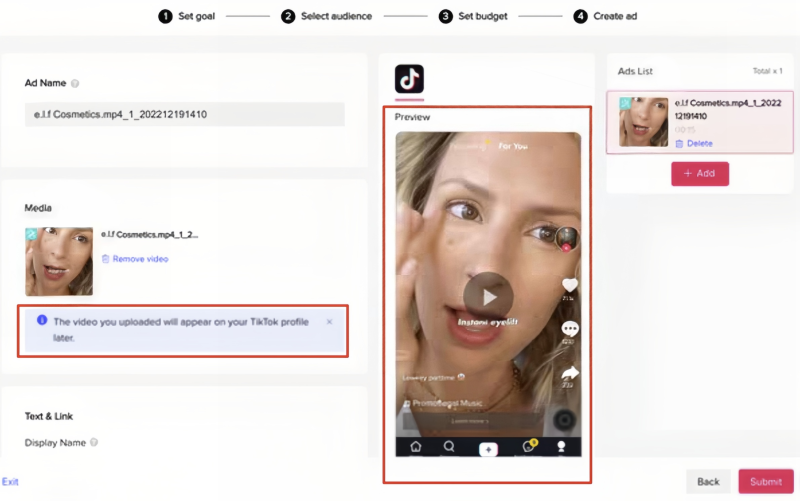Submit the ad
800x501 pixels.
click(766, 482)
